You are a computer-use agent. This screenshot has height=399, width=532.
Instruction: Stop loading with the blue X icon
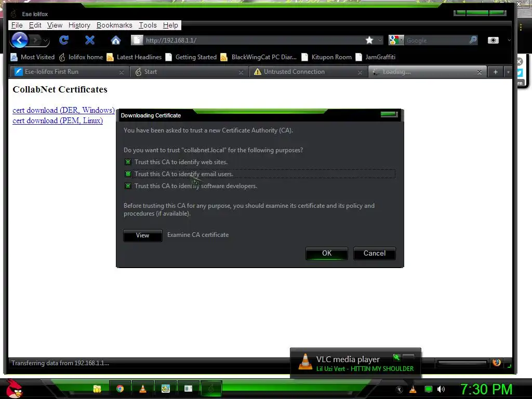[x=90, y=41]
